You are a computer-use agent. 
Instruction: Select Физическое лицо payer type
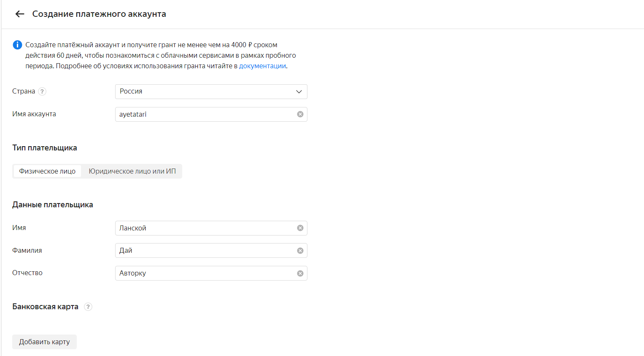coord(47,171)
